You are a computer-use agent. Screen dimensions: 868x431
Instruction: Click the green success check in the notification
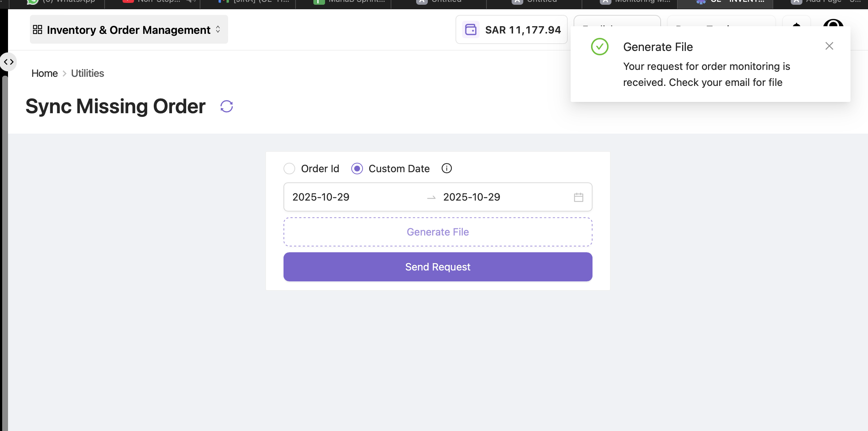click(x=599, y=47)
